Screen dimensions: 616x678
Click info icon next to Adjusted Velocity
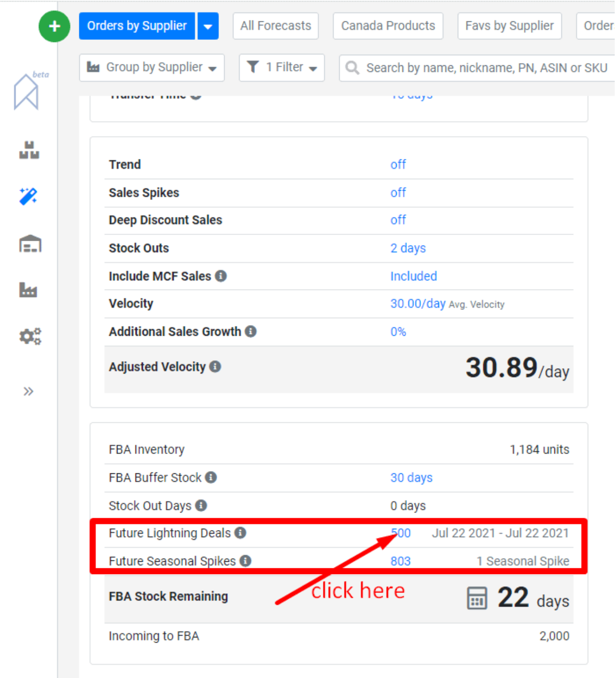(x=215, y=367)
